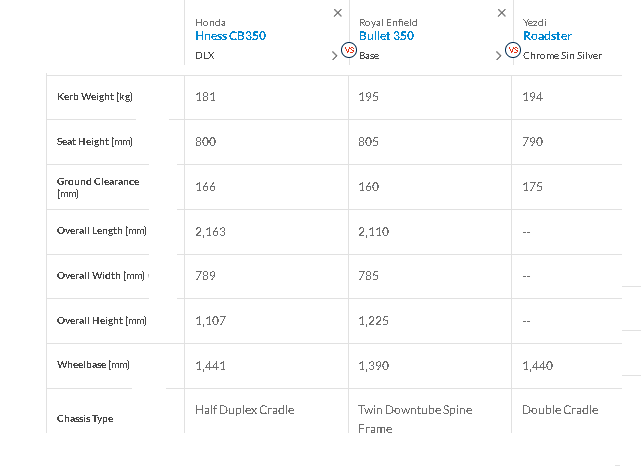Open the Yezdi Roadster model link
The height and width of the screenshot is (467, 641).
pyautogui.click(x=547, y=36)
